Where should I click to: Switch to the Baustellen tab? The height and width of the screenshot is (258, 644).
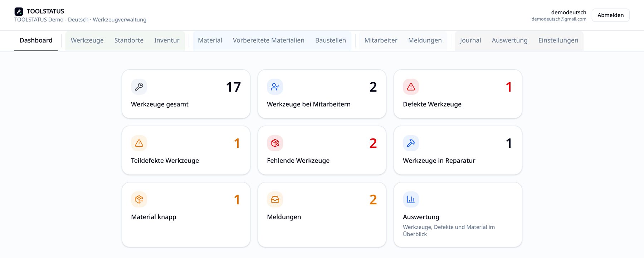(x=331, y=40)
